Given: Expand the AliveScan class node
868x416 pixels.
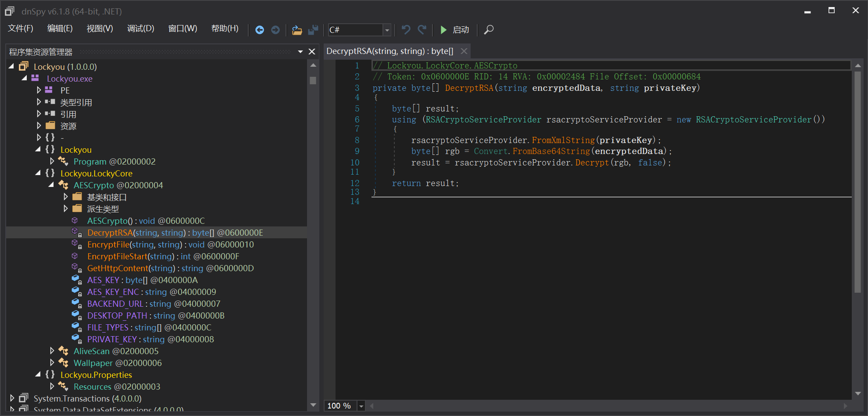Looking at the screenshot, I should 52,351.
